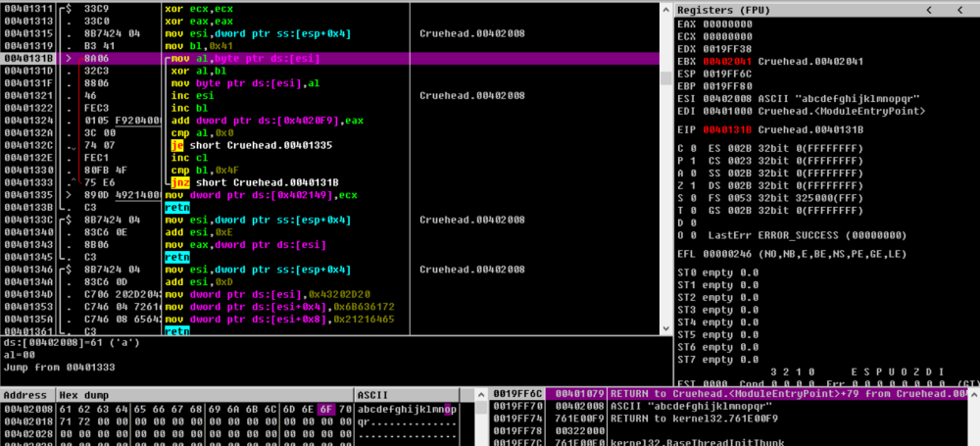This screenshot has height=446, width=980.
Task: Click the ECX register value
Action: [727, 37]
